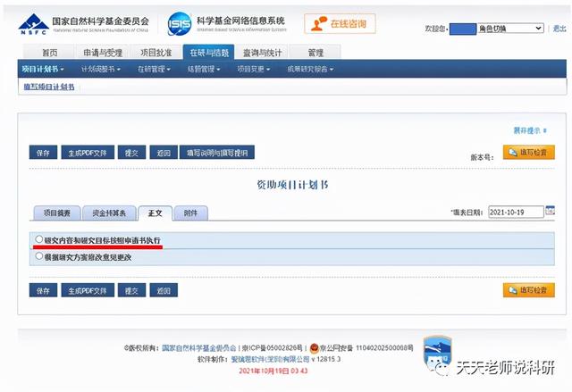Click the bottom 生成PDF文件 button
Screen dimensions: 572x392
(x=88, y=290)
